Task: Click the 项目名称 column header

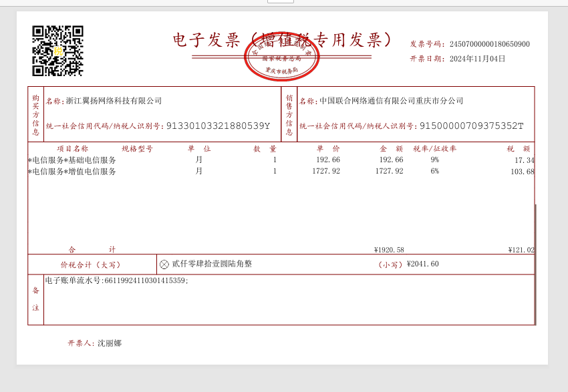Action: [x=72, y=149]
